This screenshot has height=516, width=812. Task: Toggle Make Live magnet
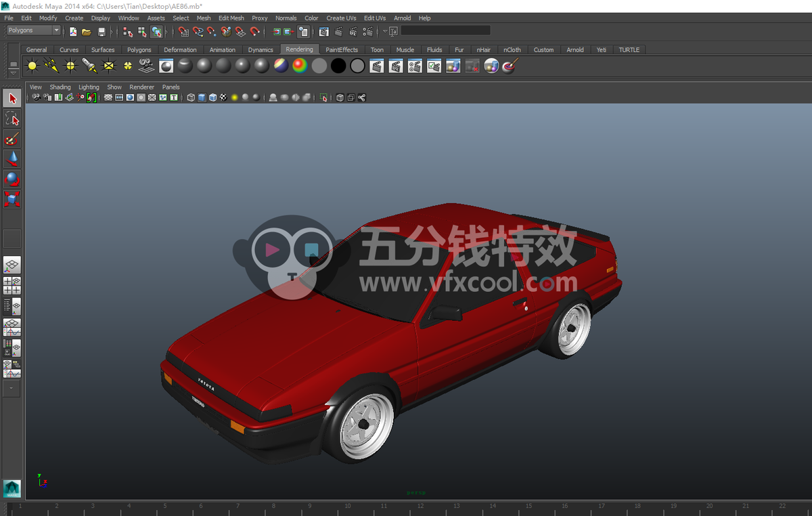point(254,31)
